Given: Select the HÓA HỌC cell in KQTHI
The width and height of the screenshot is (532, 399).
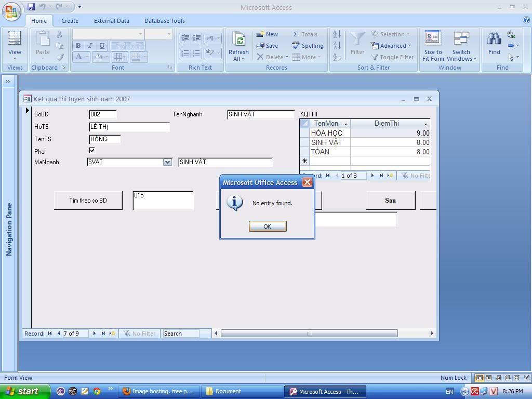Looking at the screenshot, I should tap(330, 133).
